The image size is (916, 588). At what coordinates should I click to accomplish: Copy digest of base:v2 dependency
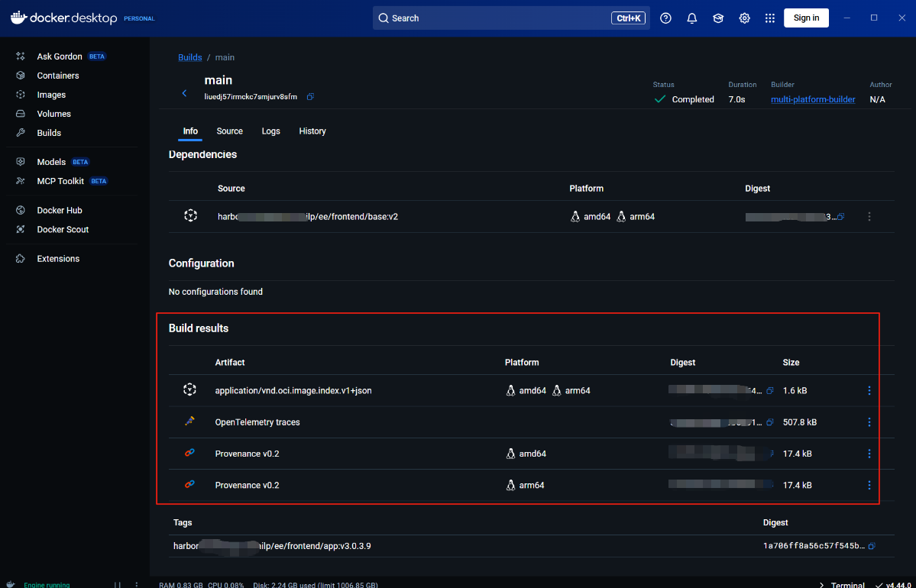click(840, 217)
